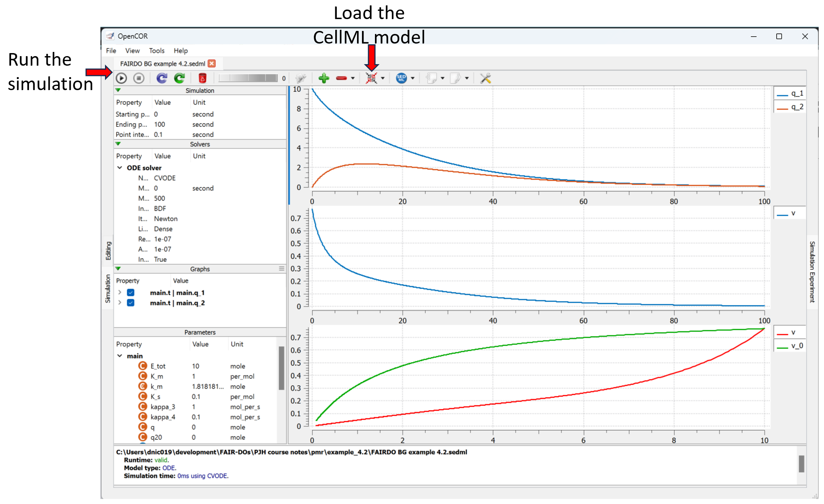824x504 pixels.
Task: Click the computed constant icon beside k_m
Action: (142, 386)
